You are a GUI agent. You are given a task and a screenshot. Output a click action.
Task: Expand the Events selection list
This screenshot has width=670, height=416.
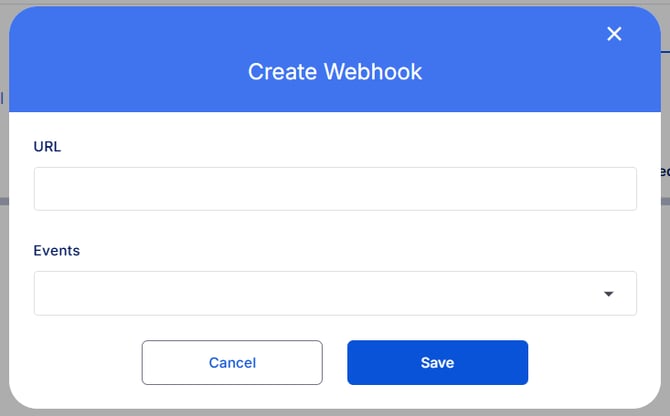click(x=335, y=293)
